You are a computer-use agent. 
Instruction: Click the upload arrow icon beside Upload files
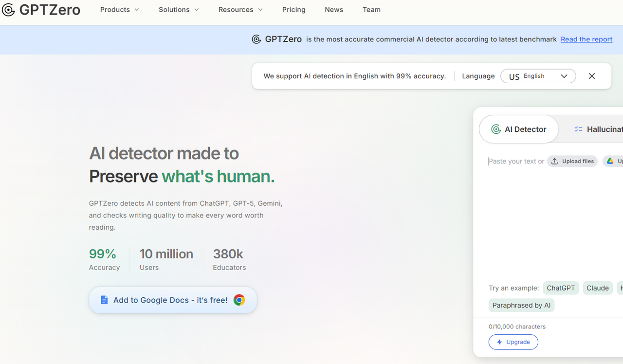[x=554, y=162]
